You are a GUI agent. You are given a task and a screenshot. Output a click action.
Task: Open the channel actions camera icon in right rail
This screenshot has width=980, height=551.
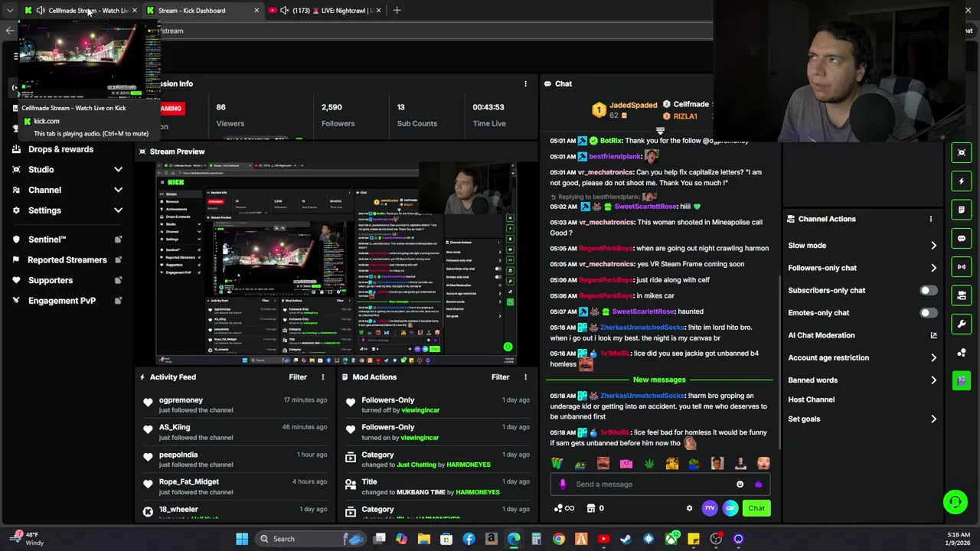click(x=962, y=295)
